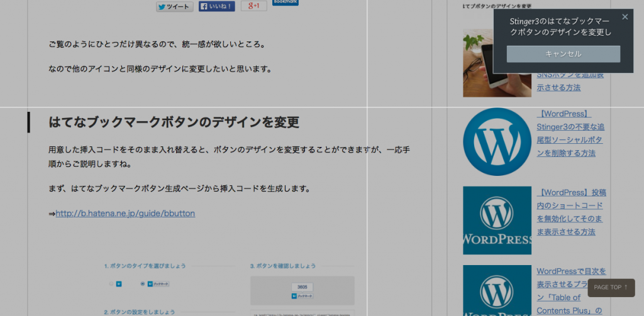644x316 pixels.
Task: Click the paragraph starting ご覧のようにひとつだけ異なる
Action: 157,44
